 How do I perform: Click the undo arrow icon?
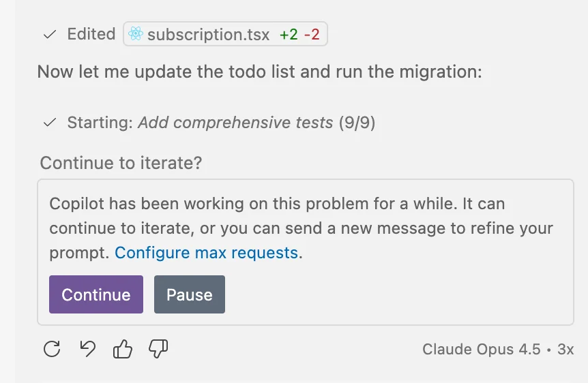point(87,350)
